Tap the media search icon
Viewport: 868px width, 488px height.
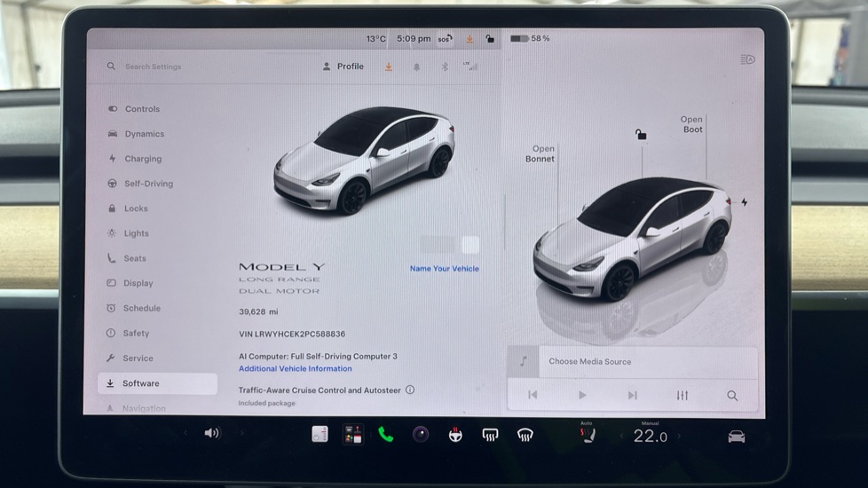coord(732,396)
